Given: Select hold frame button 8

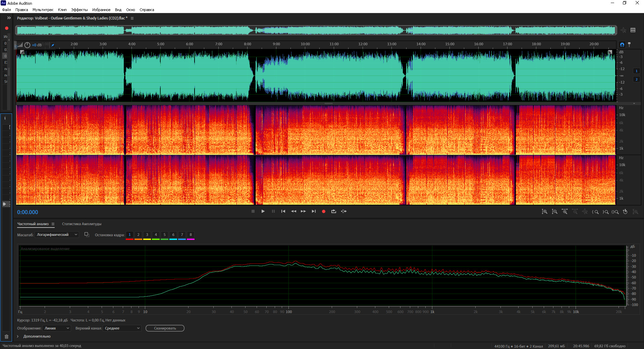Looking at the screenshot, I should click(x=191, y=235).
